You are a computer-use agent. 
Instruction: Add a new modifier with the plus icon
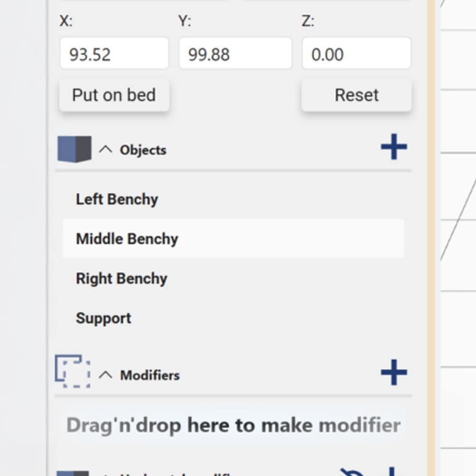tap(394, 372)
